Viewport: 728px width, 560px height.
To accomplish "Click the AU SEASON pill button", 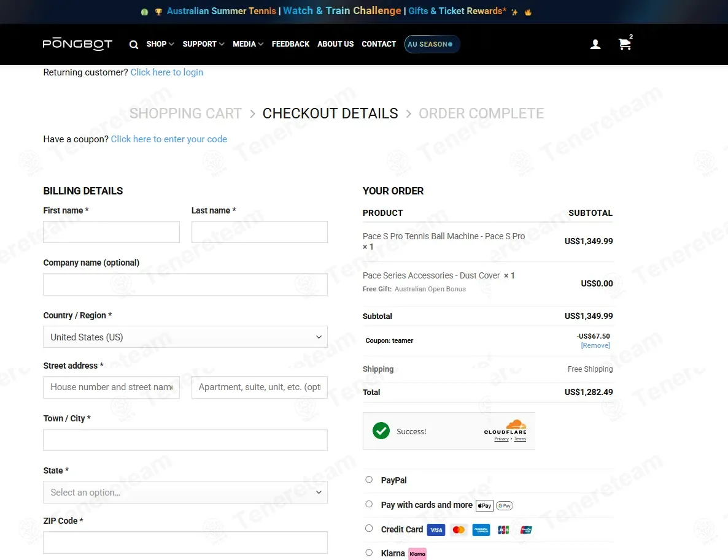I will click(432, 44).
